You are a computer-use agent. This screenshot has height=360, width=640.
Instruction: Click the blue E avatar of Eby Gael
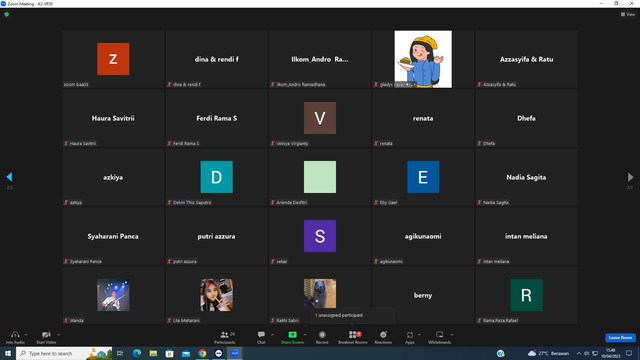(423, 177)
